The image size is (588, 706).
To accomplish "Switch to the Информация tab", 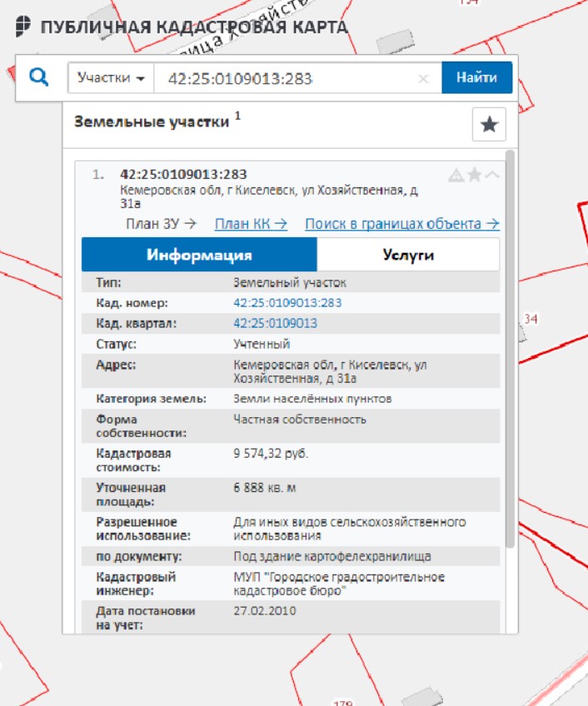I will tap(199, 255).
